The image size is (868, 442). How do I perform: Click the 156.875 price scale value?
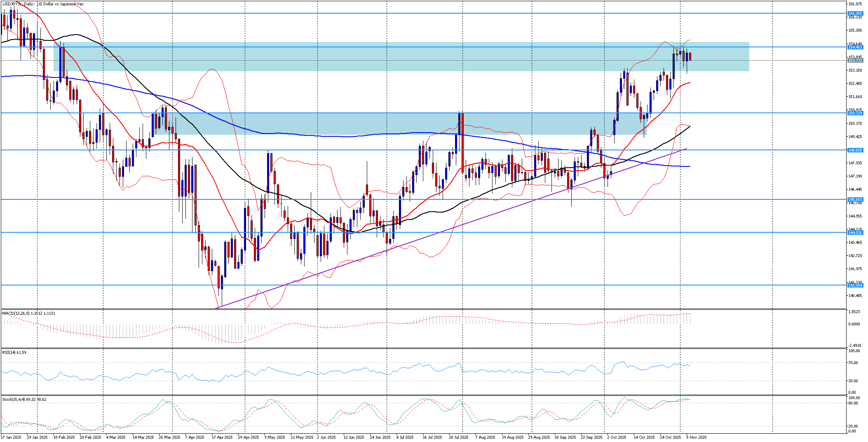click(855, 4)
